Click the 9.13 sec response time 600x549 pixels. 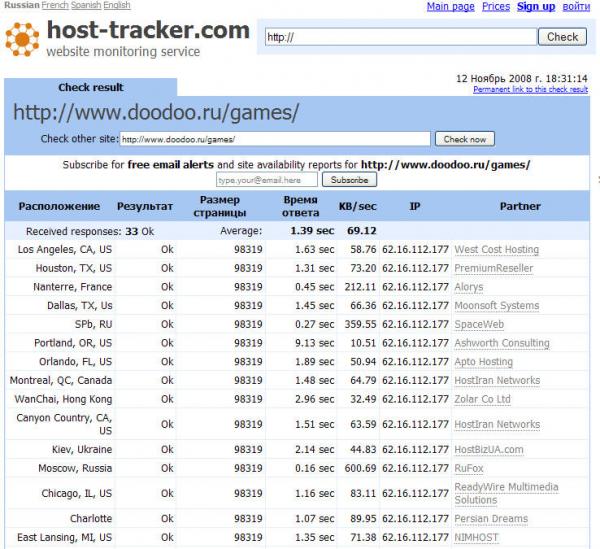[315, 343]
